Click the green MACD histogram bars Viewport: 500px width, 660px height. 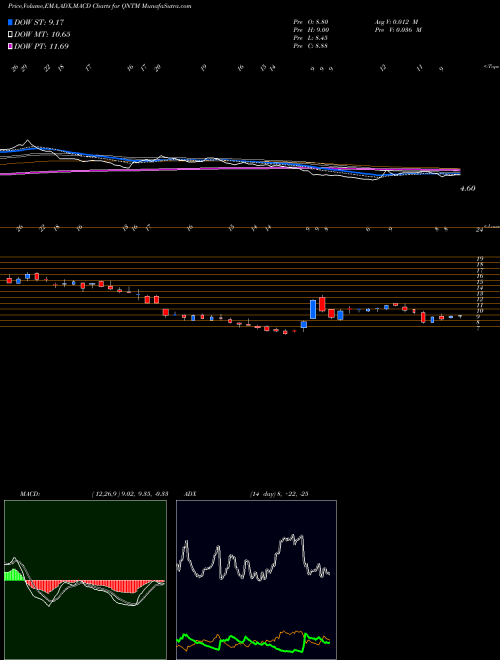pyautogui.click(x=14, y=575)
